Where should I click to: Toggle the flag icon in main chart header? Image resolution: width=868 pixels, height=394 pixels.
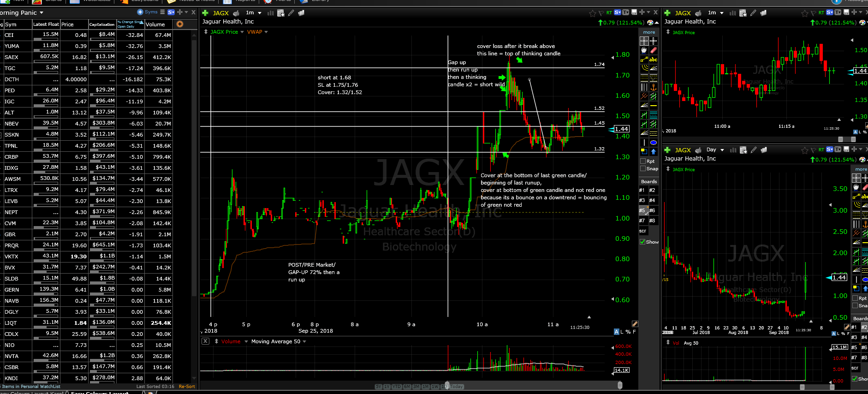[601, 13]
